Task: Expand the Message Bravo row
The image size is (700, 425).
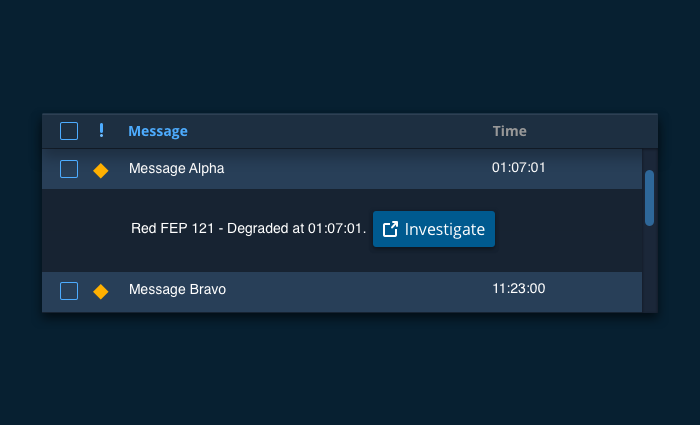Action: point(178,290)
